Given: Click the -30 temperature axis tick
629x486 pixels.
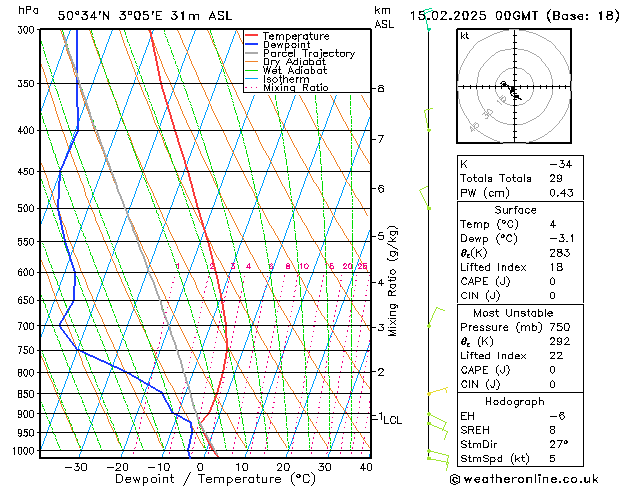Looking at the screenshot, I should 76,467.
